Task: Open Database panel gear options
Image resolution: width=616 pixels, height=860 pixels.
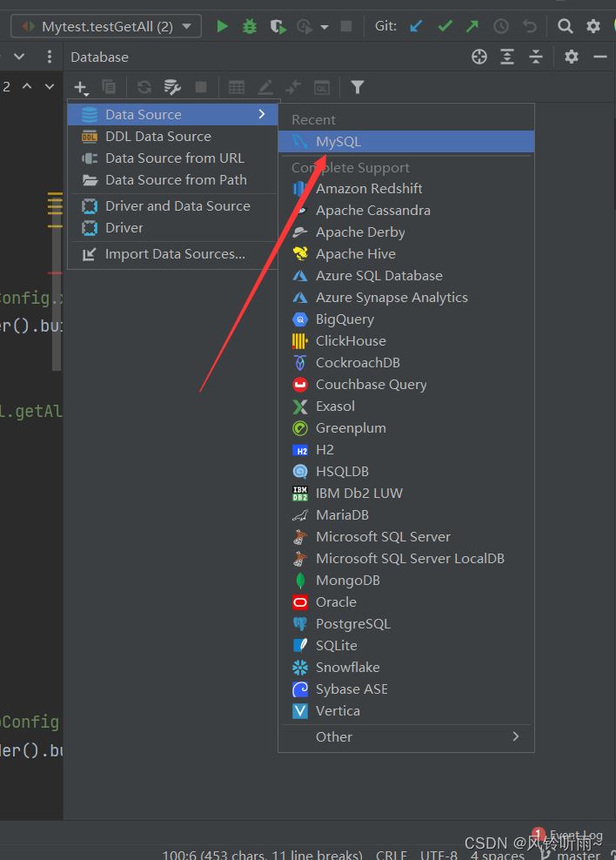Action: click(x=572, y=57)
